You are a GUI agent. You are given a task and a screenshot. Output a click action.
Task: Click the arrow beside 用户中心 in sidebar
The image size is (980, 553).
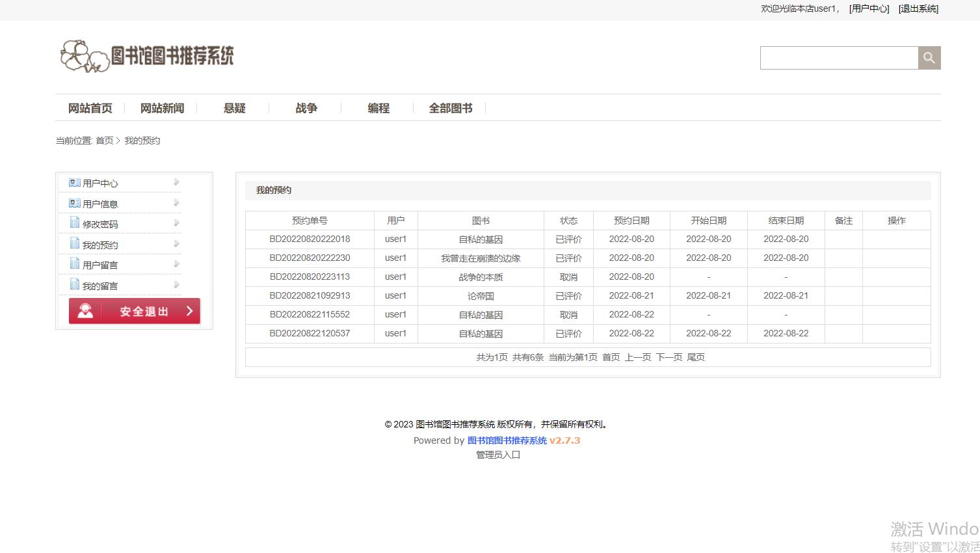(176, 182)
